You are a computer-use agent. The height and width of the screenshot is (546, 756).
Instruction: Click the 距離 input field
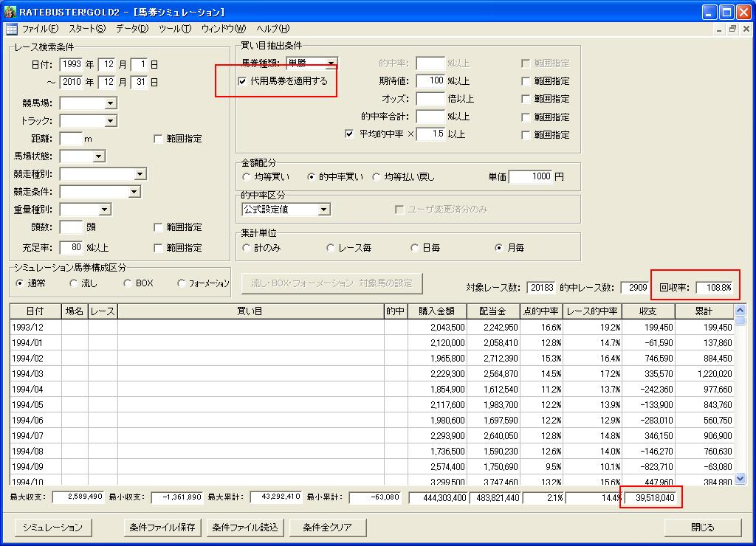click(x=72, y=139)
